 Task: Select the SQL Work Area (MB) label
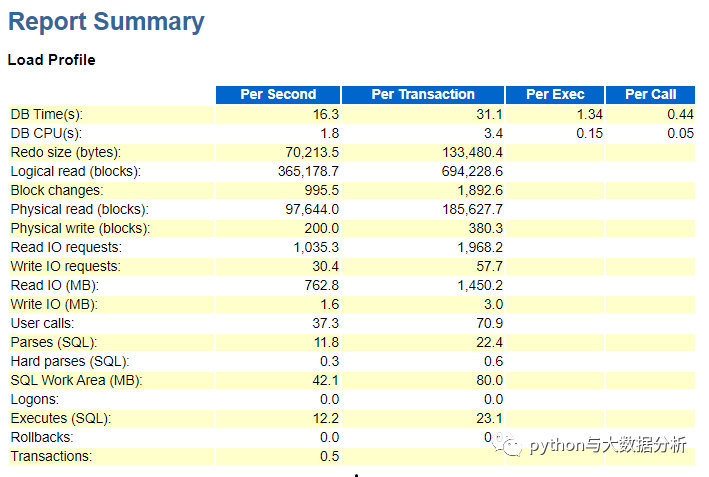(x=76, y=380)
